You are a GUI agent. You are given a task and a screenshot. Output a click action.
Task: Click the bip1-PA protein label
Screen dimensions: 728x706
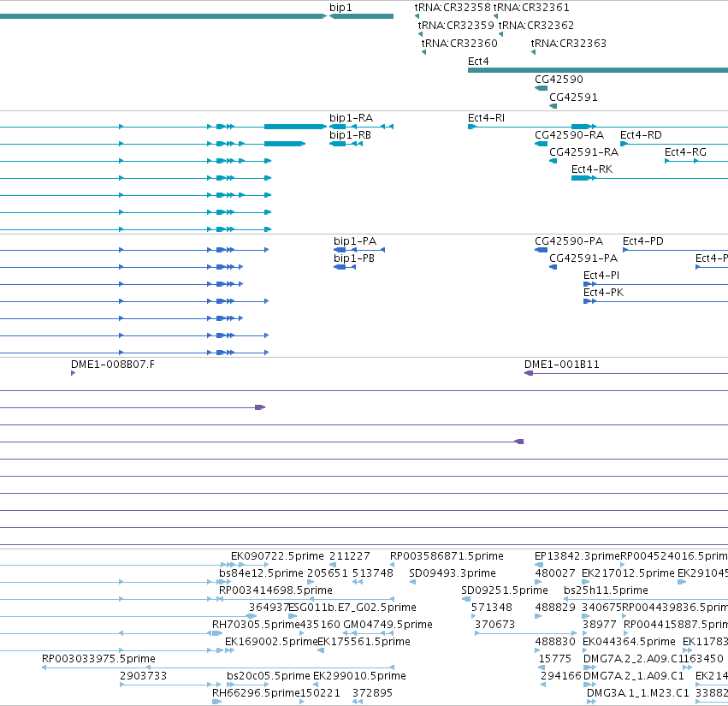click(355, 241)
